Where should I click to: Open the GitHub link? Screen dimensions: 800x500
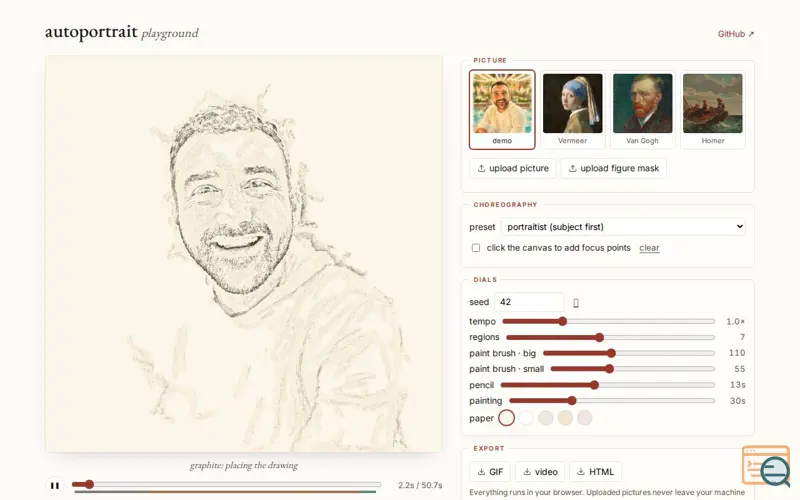pos(736,34)
